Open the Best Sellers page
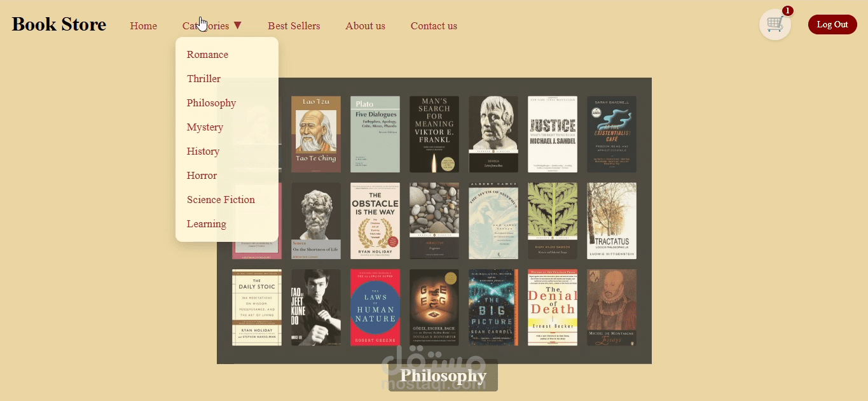This screenshot has height=401, width=868. [294, 26]
